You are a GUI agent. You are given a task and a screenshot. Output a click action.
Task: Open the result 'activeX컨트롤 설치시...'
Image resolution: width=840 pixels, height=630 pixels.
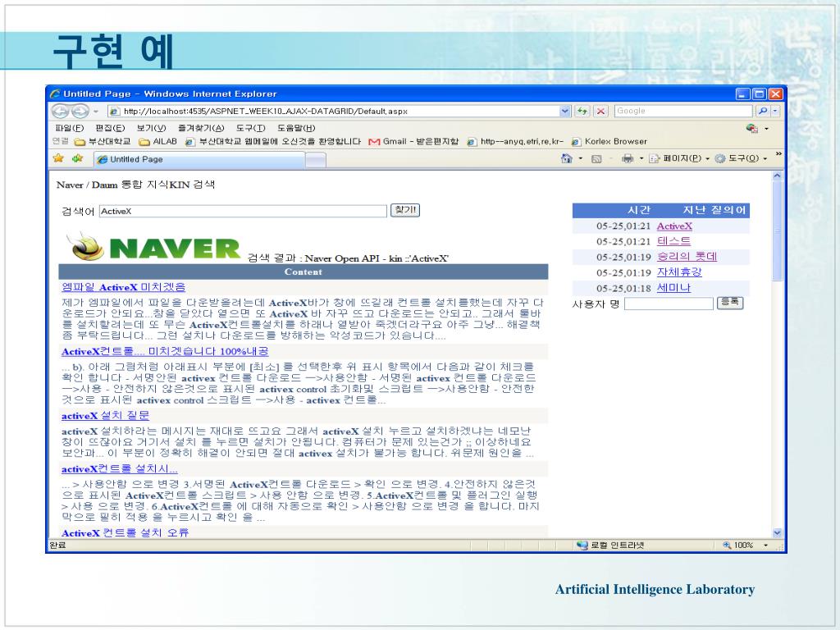click(120, 469)
